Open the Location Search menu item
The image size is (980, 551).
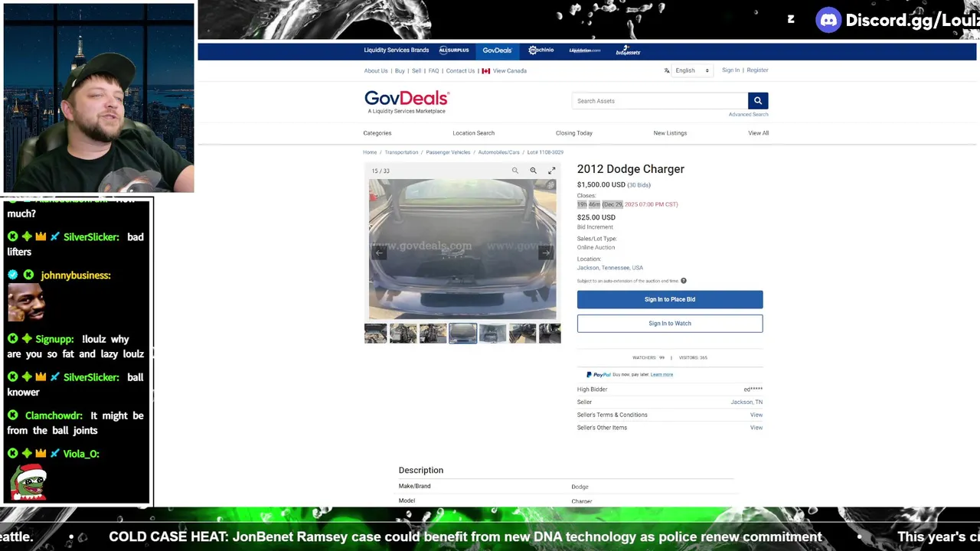pos(473,133)
